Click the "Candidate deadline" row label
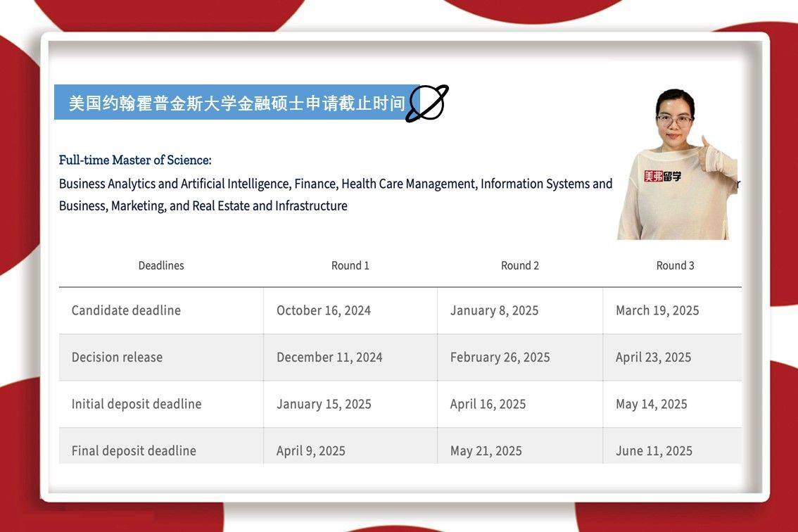 pyautogui.click(x=126, y=310)
